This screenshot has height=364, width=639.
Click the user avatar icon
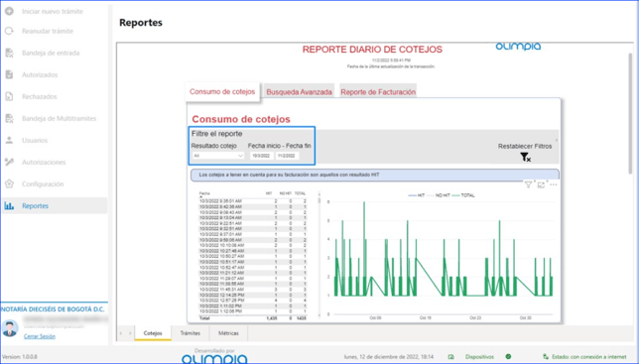[10, 328]
